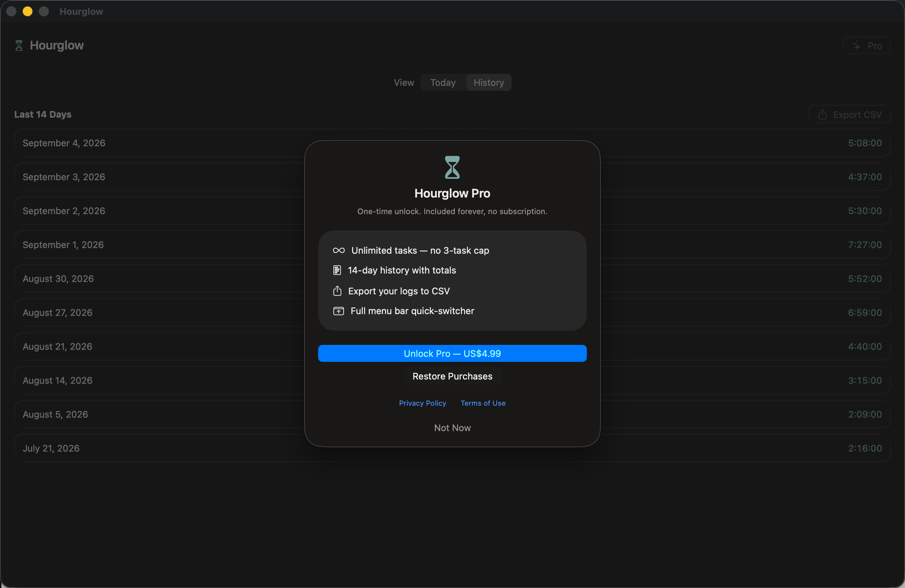Screen dimensions: 905x588
Task: Click the 6:59:00 total
Action: pyautogui.click(x=865, y=313)
